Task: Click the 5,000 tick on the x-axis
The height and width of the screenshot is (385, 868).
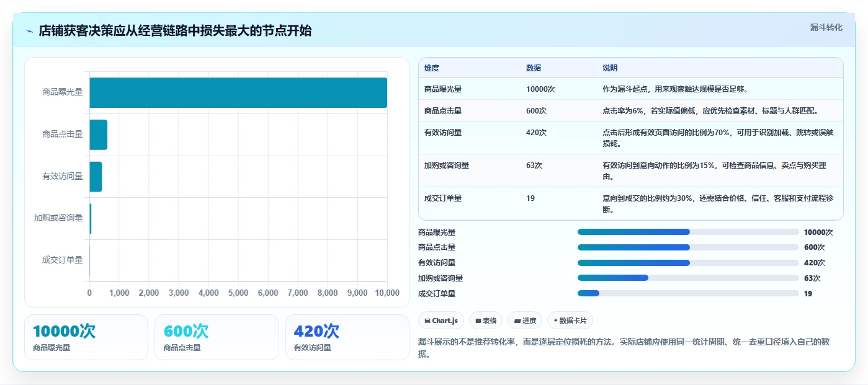Action: tap(238, 293)
